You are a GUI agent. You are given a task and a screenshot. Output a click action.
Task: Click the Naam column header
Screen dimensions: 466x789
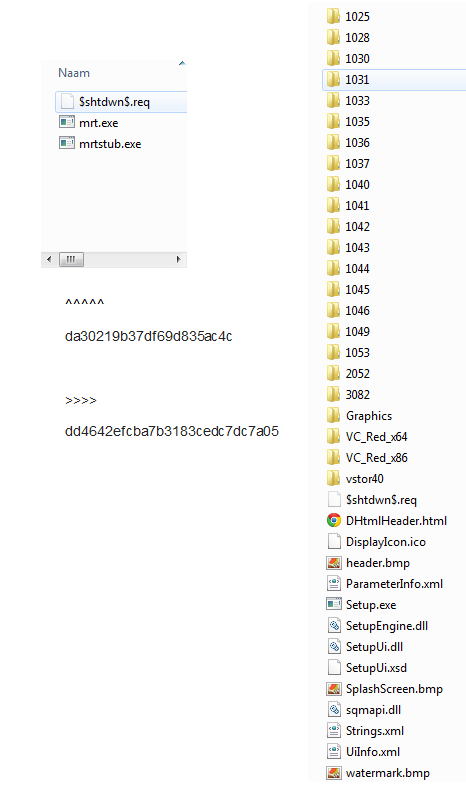[x=74, y=73]
